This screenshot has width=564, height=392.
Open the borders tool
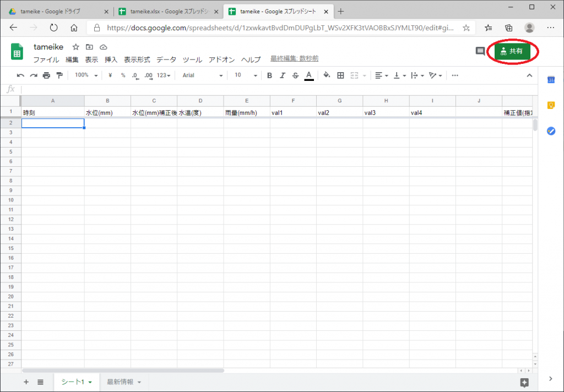340,75
